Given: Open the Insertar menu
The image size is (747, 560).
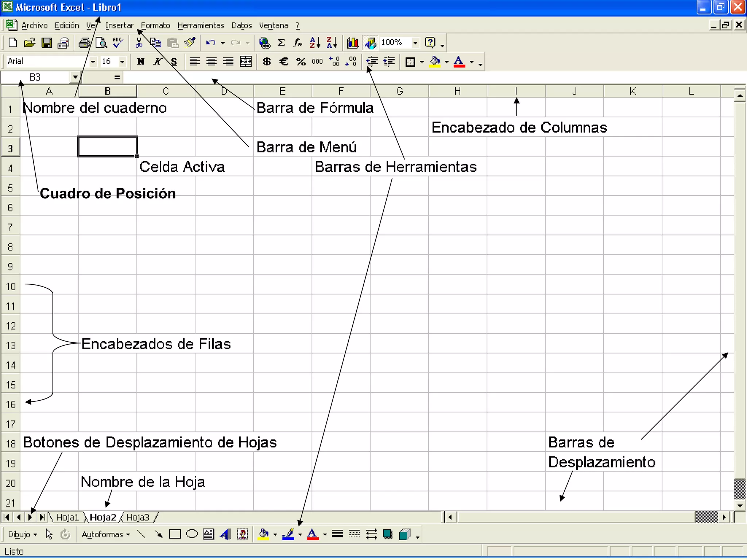Looking at the screenshot, I should tap(119, 26).
